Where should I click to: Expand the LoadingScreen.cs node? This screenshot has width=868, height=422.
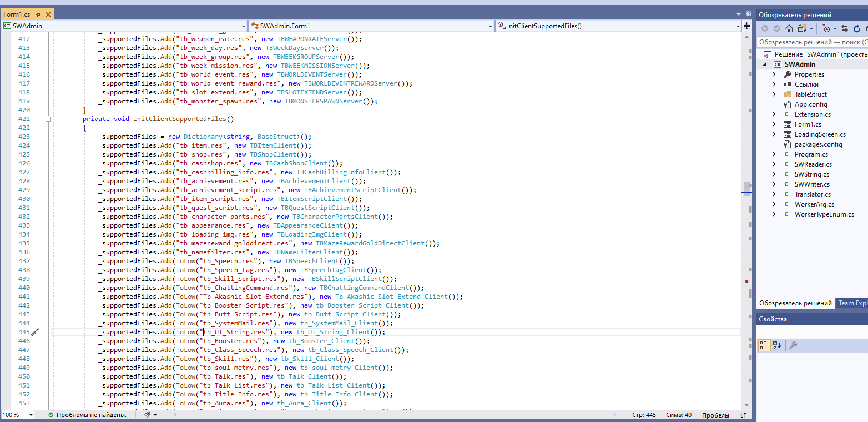coord(774,134)
